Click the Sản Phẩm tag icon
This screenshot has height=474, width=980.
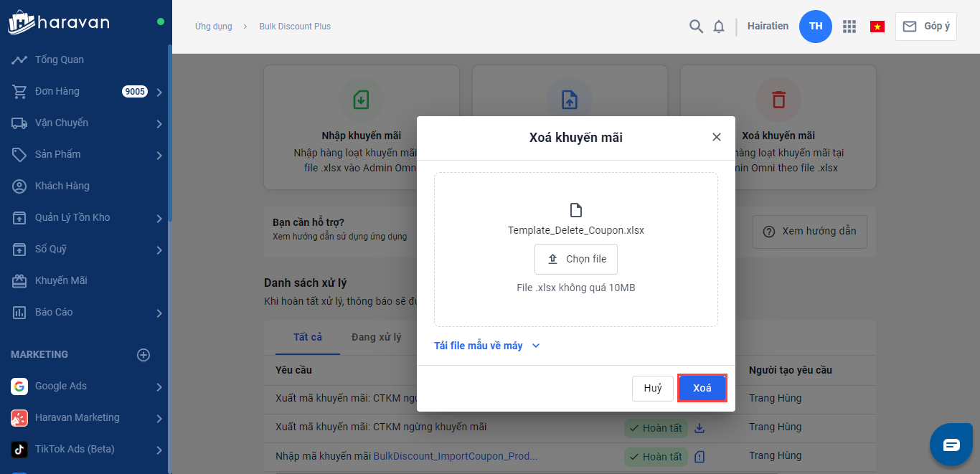(x=19, y=154)
